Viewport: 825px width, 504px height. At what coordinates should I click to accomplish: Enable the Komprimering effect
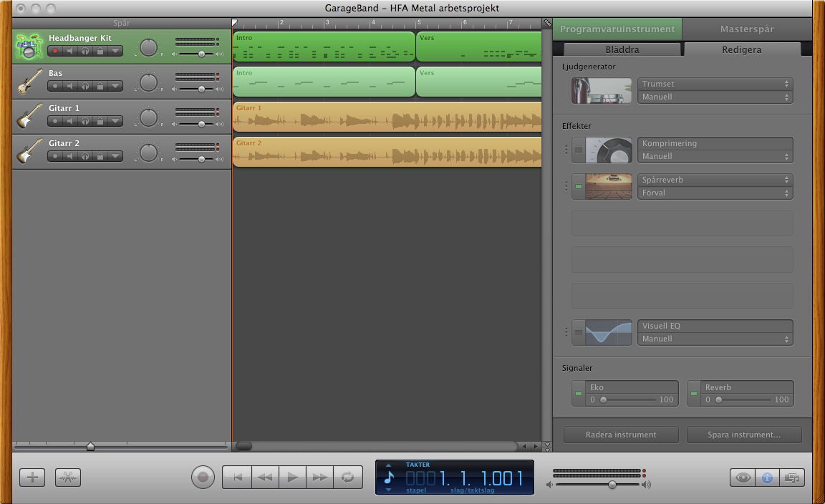click(x=578, y=150)
